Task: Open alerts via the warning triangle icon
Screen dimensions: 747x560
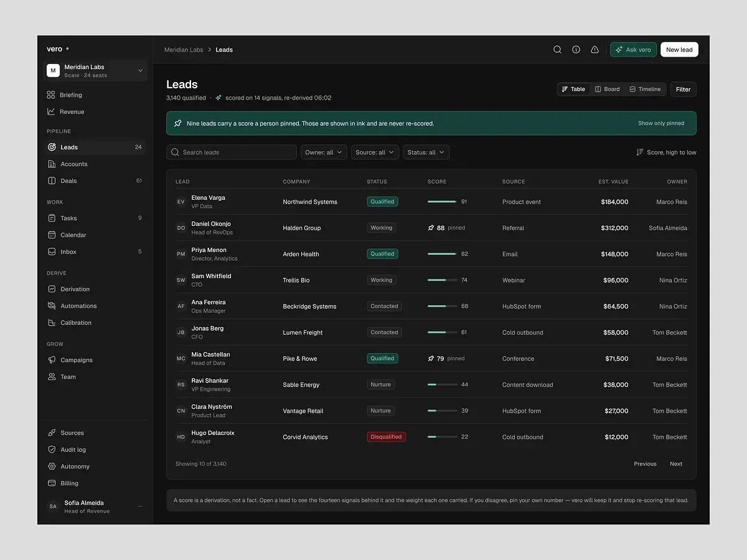Action: tap(594, 50)
